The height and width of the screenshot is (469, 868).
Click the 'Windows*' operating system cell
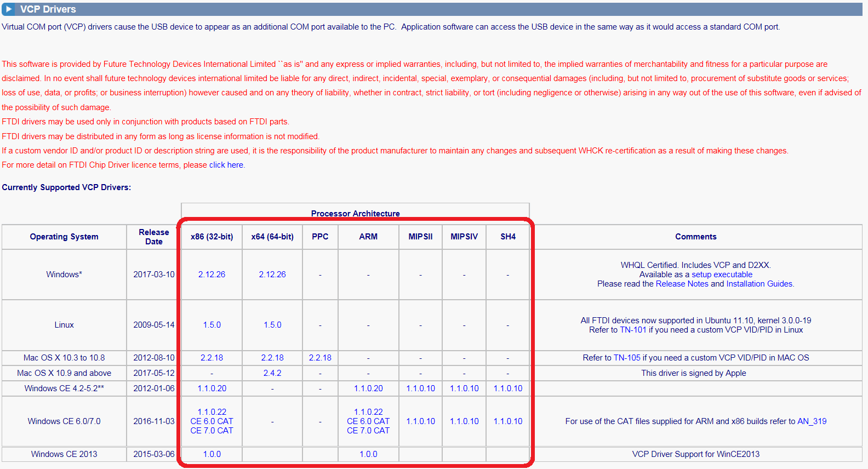point(64,274)
